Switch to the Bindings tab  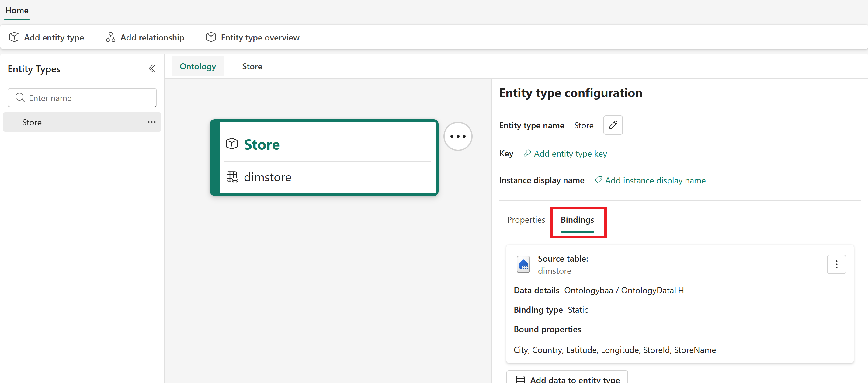[577, 220]
